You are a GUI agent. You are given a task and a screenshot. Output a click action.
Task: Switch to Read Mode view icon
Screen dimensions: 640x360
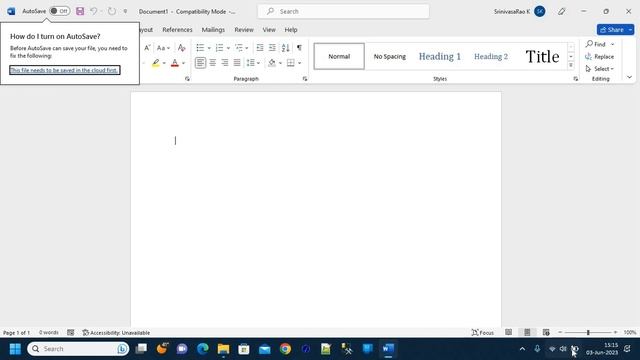pos(509,333)
